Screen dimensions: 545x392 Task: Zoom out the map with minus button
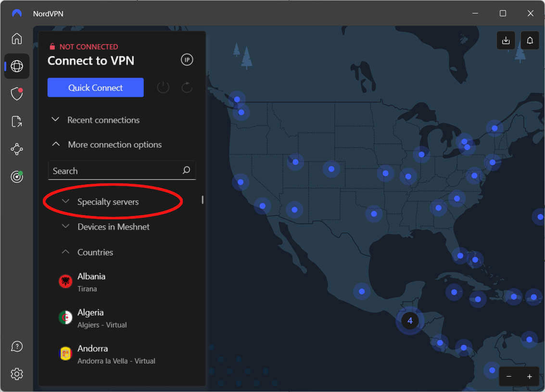coord(509,376)
